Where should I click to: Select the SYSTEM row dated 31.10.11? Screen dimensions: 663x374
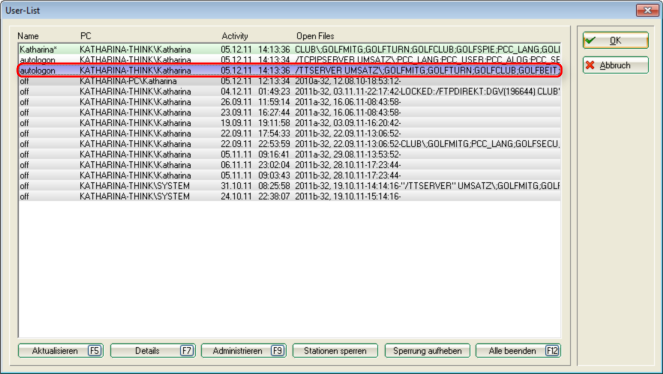pyautogui.click(x=290, y=186)
